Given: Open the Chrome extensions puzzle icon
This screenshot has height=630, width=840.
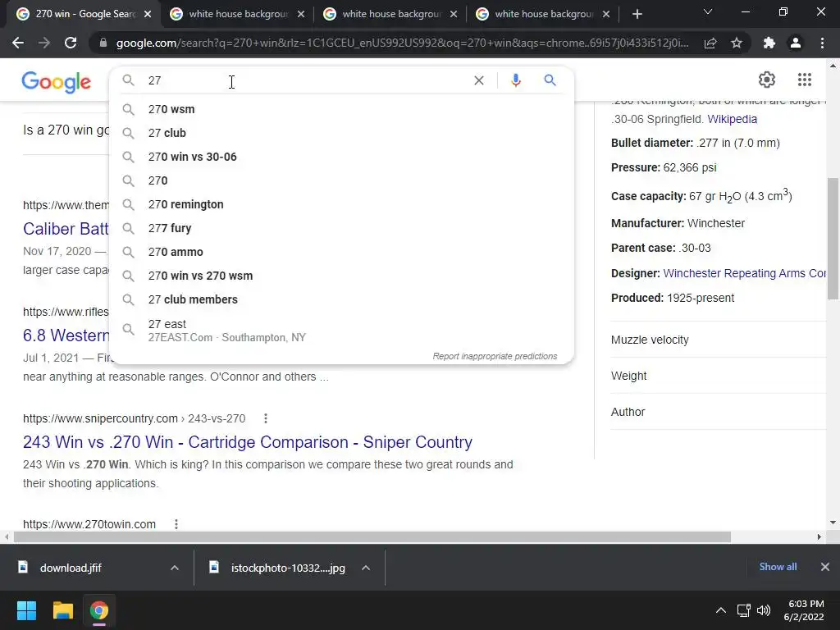Looking at the screenshot, I should (x=769, y=43).
